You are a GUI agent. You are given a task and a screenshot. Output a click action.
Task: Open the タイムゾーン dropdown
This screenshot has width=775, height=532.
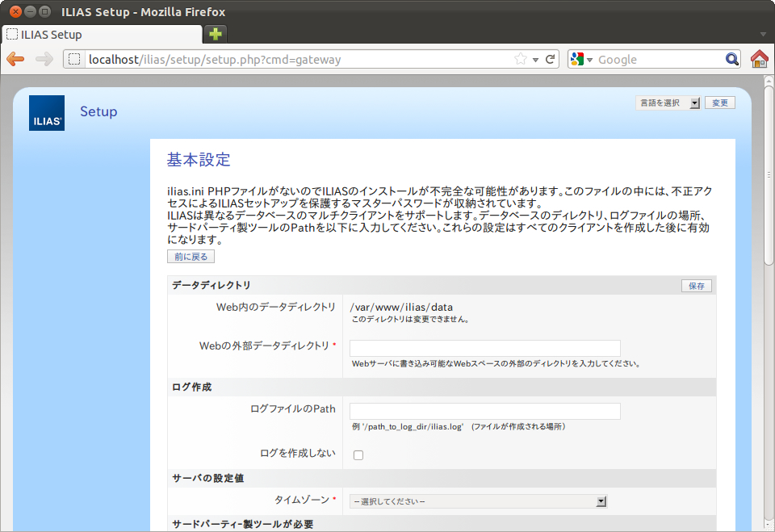pos(478,501)
